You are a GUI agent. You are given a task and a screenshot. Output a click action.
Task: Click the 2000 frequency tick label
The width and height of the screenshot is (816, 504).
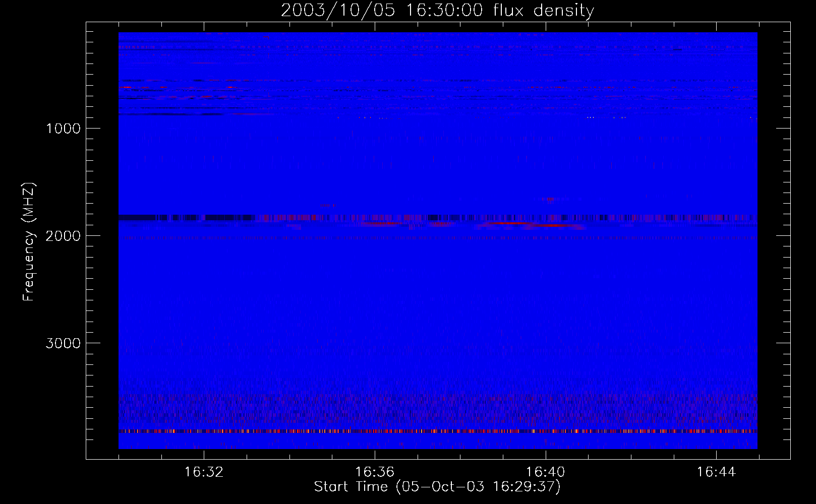(x=63, y=236)
